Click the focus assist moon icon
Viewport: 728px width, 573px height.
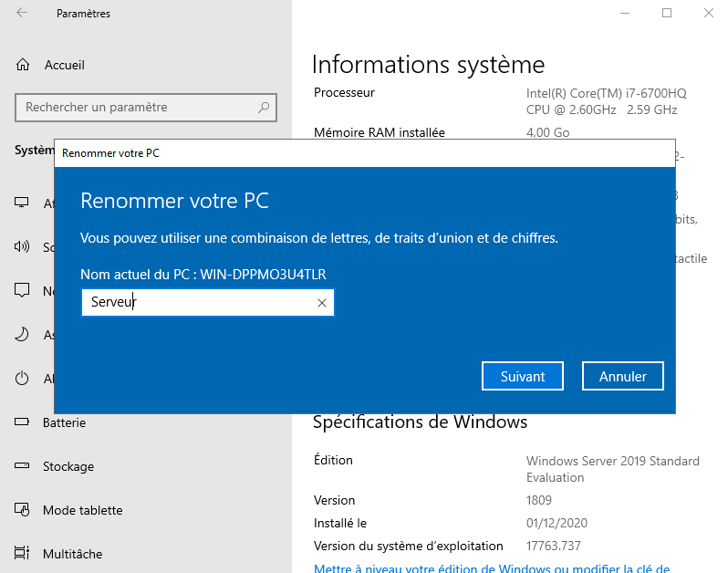click(x=22, y=334)
